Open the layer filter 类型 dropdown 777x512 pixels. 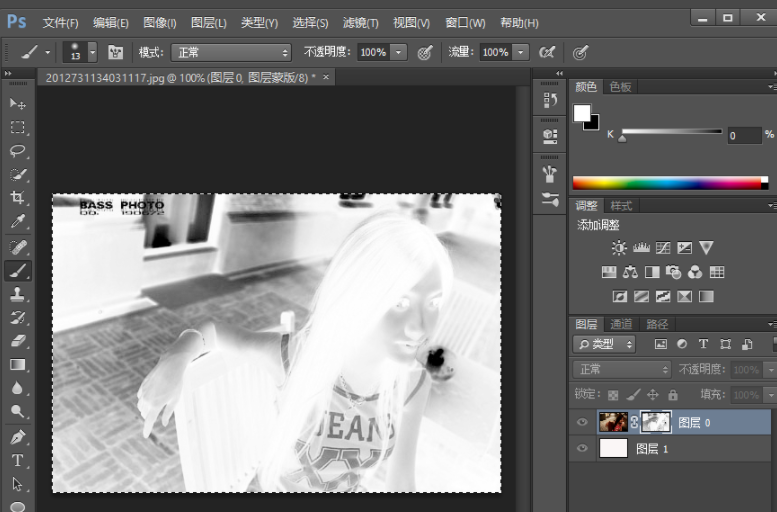(604, 344)
